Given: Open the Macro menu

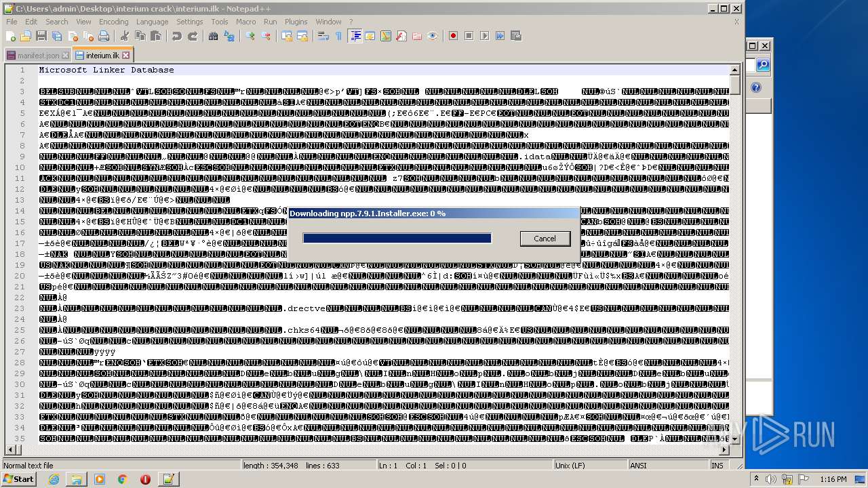Looking at the screenshot, I should pos(245,22).
